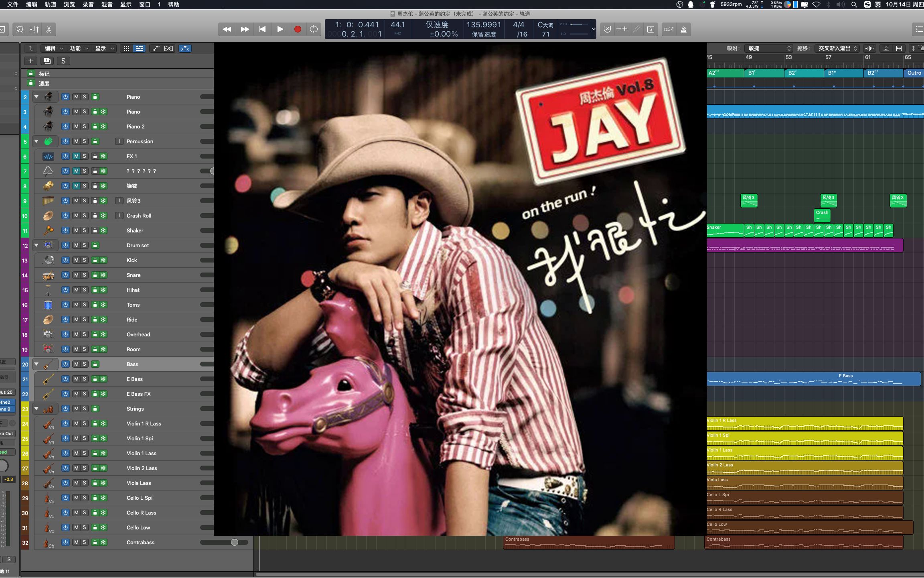This screenshot has height=578, width=924.
Task: Unlock the Snare track lock button
Action: [95, 275]
